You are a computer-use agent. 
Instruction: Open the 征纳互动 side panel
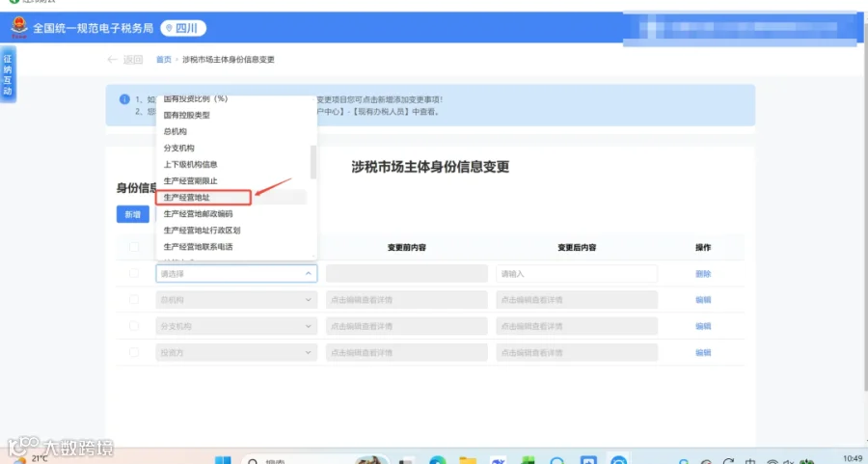click(x=8, y=74)
